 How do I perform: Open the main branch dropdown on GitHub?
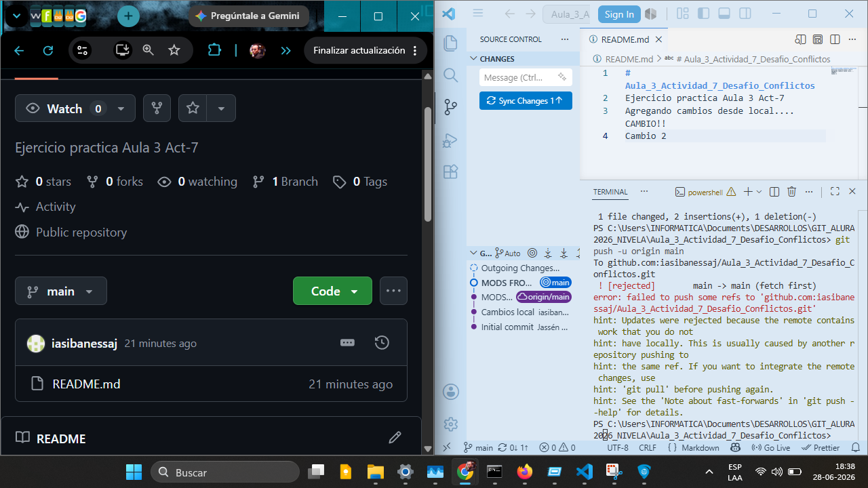coord(61,291)
